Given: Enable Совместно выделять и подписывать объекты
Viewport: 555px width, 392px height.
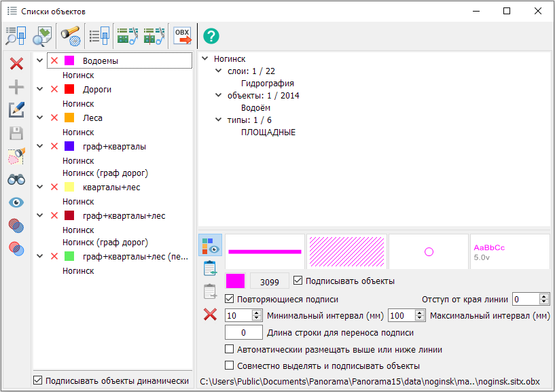Looking at the screenshot, I should (229, 366).
